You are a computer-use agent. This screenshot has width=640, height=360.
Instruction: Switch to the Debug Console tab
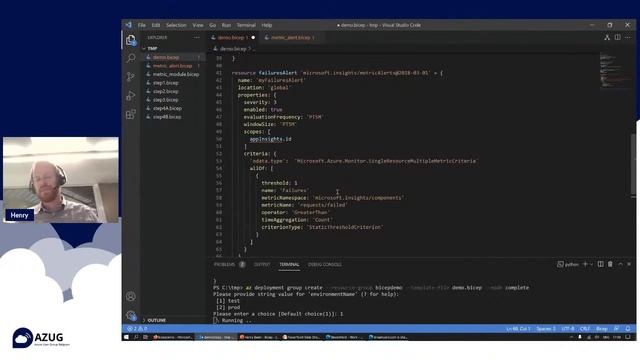324,264
